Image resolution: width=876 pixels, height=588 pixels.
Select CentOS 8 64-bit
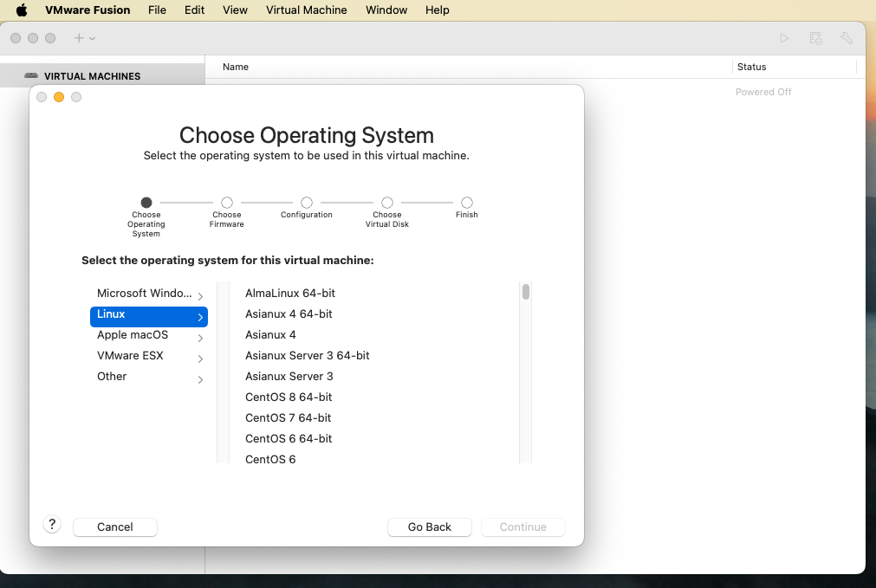pos(289,397)
